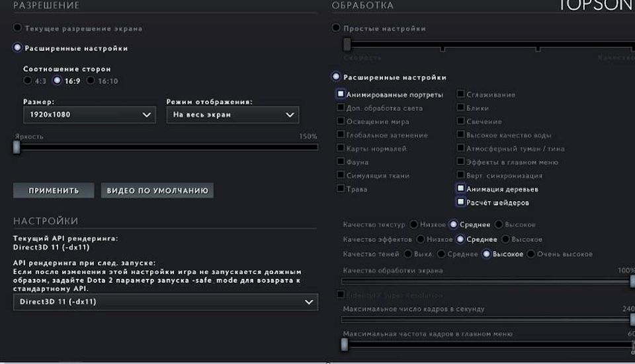Toggle the Анимация деревьев checkbox
This screenshot has width=635, height=364.
click(x=460, y=189)
